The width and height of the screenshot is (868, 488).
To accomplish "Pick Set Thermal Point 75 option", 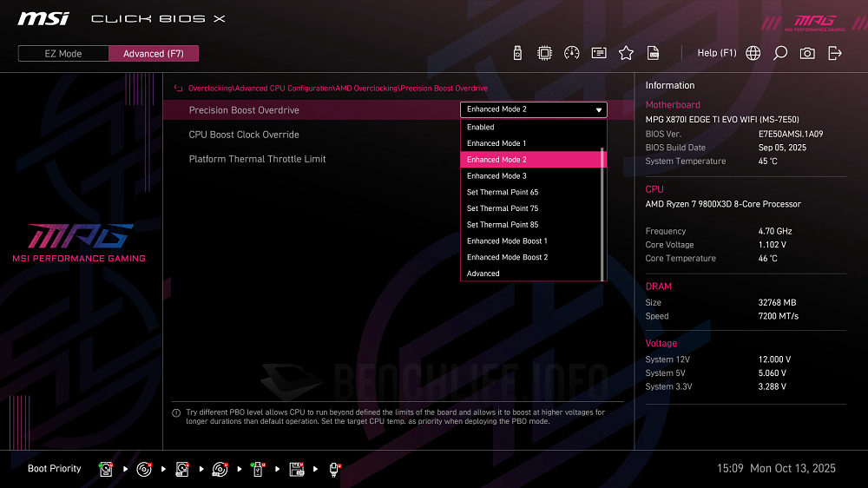I will tap(503, 208).
